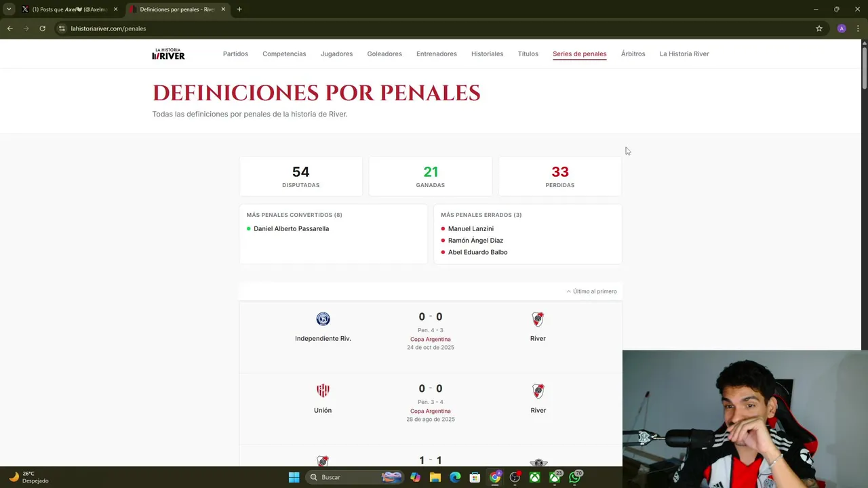The height and width of the screenshot is (488, 868).
Task: Open the weather widget showing 26°C
Action: tap(28, 477)
